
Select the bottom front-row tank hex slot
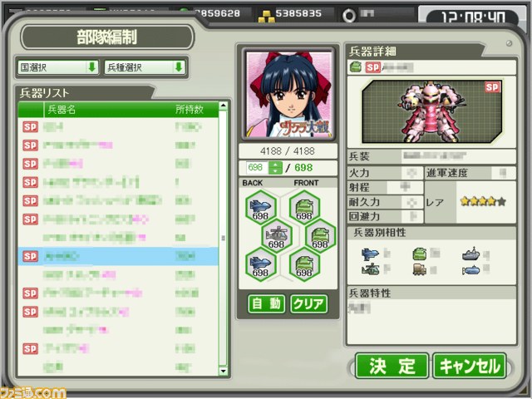pos(304,264)
